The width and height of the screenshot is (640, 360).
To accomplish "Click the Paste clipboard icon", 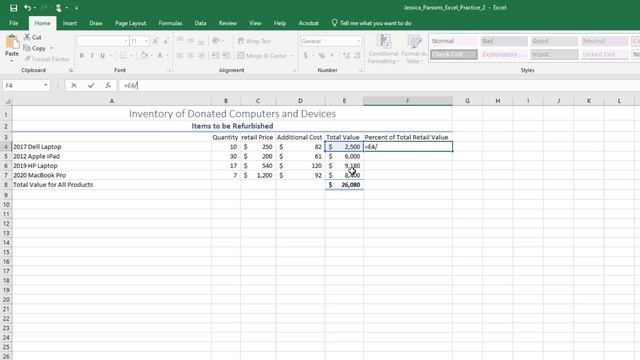I will click(12, 42).
